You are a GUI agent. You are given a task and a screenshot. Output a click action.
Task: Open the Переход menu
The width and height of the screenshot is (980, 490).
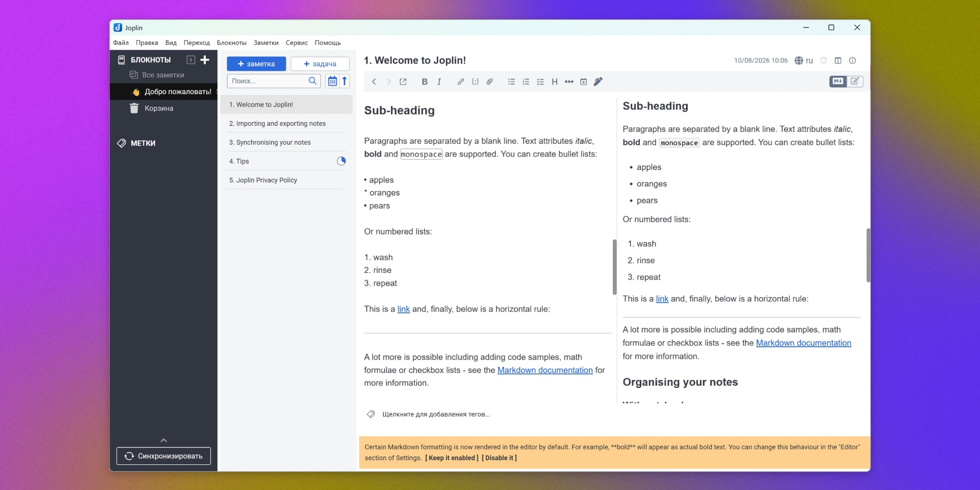click(x=197, y=42)
